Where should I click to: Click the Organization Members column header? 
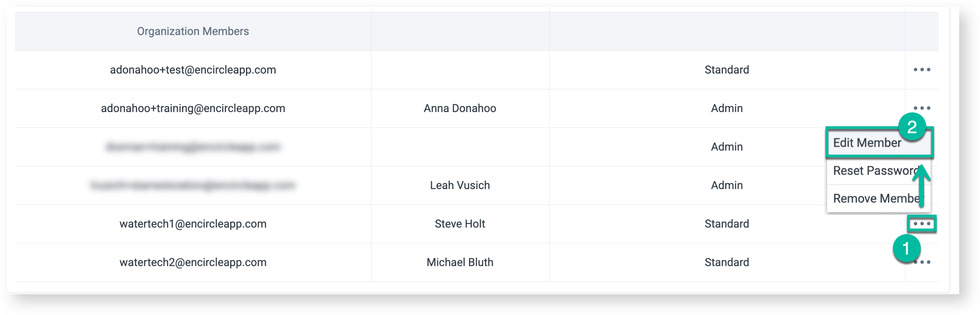coord(193,31)
